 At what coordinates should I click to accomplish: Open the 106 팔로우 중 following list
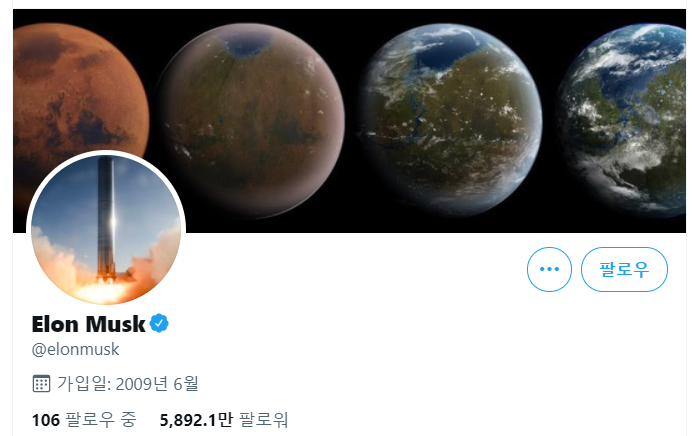click(84, 420)
